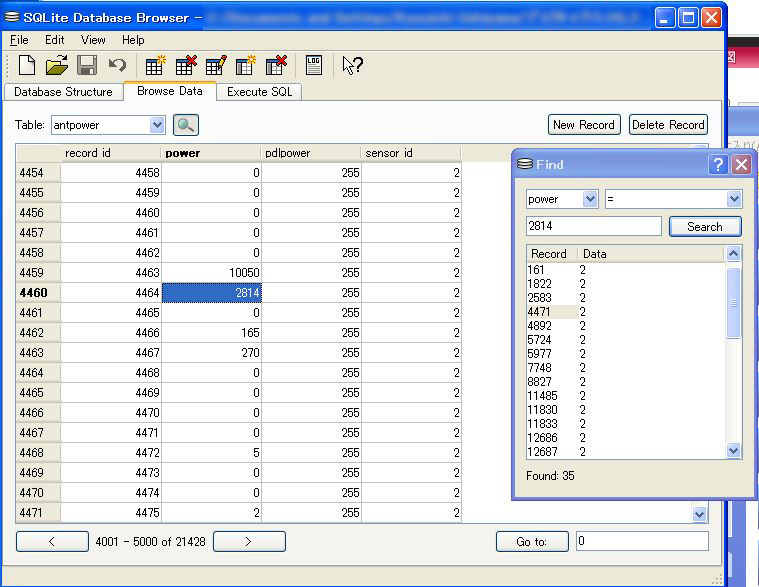This screenshot has height=587, width=759.
Task: Select the power cell with value 10050
Action: pyautogui.click(x=212, y=273)
